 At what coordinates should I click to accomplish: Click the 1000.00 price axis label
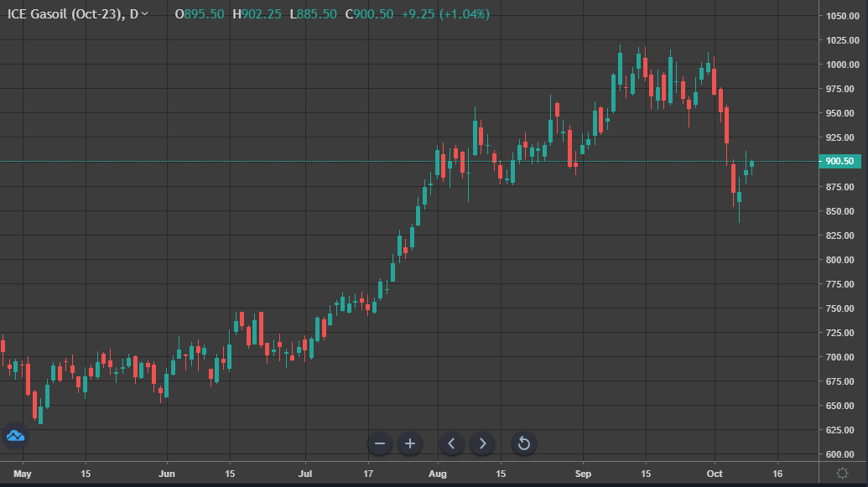point(843,65)
